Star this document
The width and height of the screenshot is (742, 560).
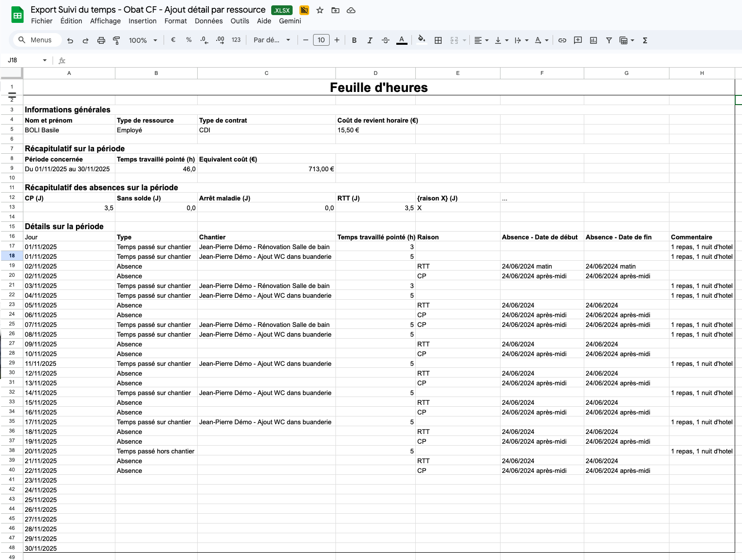320,10
